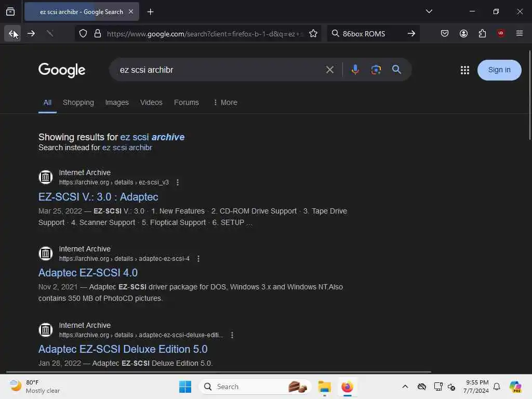Click the Google magnifier search button

pos(396,70)
